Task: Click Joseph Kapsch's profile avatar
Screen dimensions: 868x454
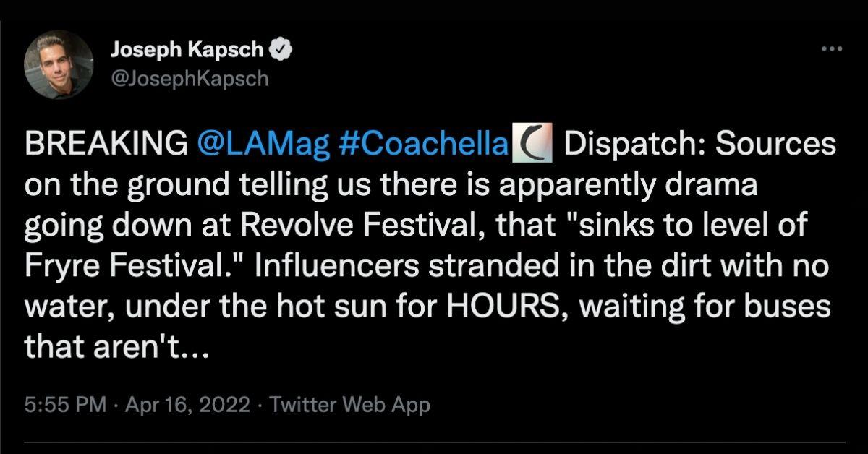Action: [56, 63]
